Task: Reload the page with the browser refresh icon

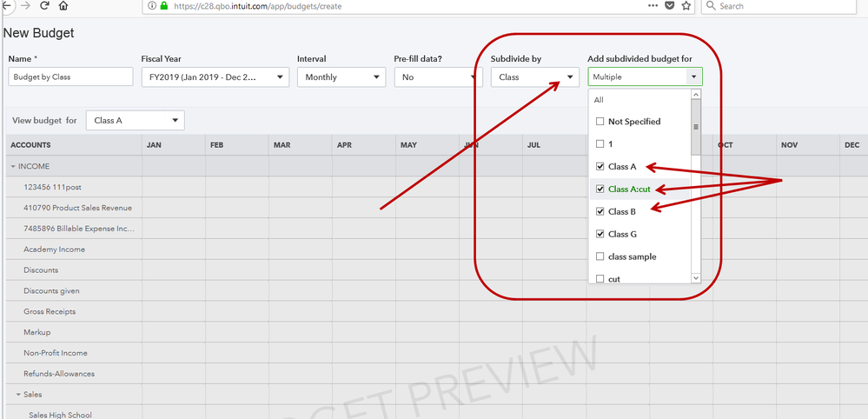Action: (45, 6)
